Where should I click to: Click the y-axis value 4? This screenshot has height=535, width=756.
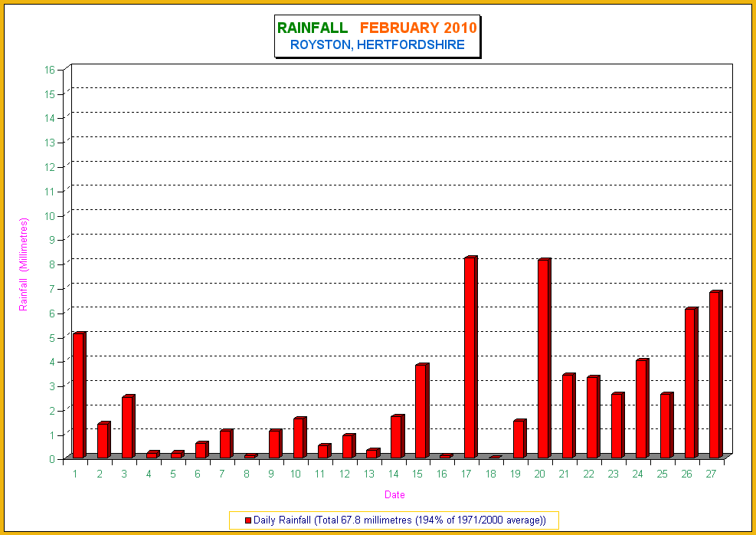click(x=52, y=362)
